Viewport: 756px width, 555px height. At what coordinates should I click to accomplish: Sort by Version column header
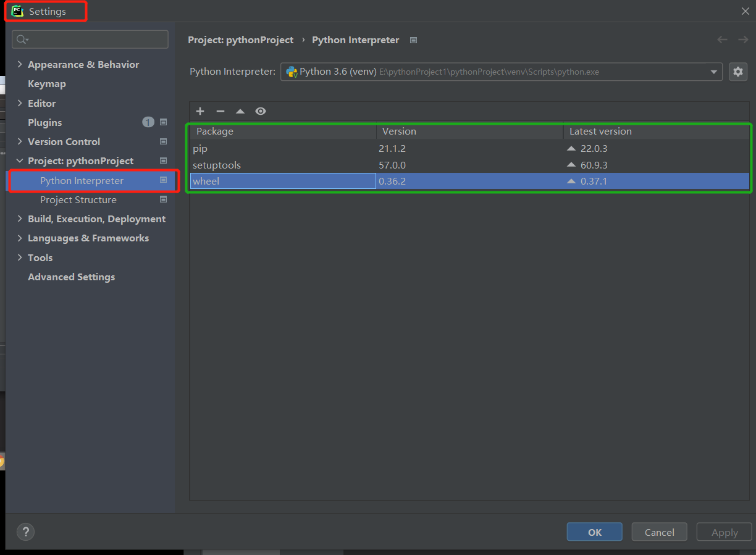(x=470, y=131)
